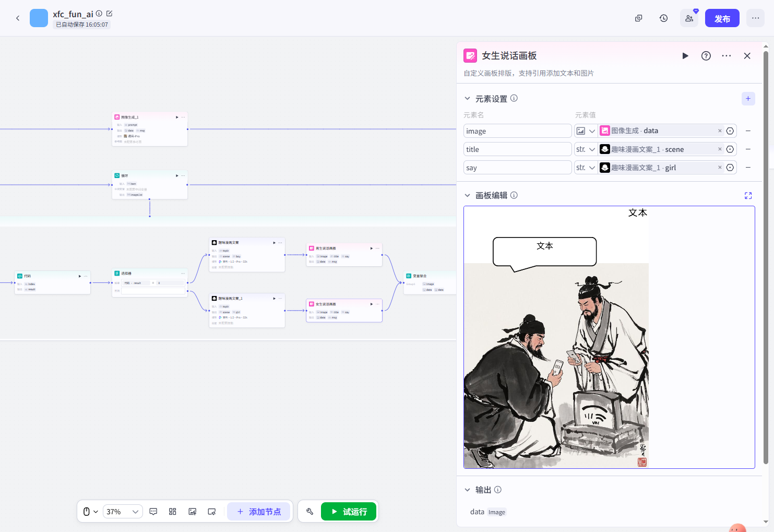Collapse the 画板编辑 section
Screen dimensions: 774x532
tap(468, 195)
